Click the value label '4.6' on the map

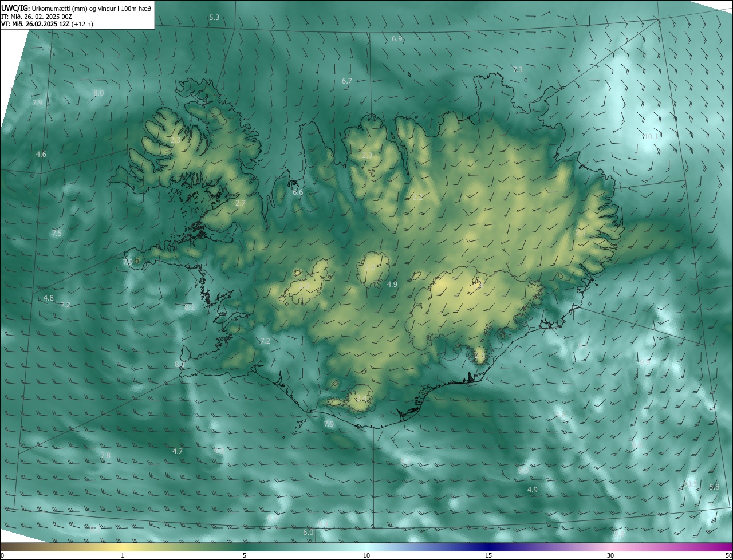(x=41, y=155)
